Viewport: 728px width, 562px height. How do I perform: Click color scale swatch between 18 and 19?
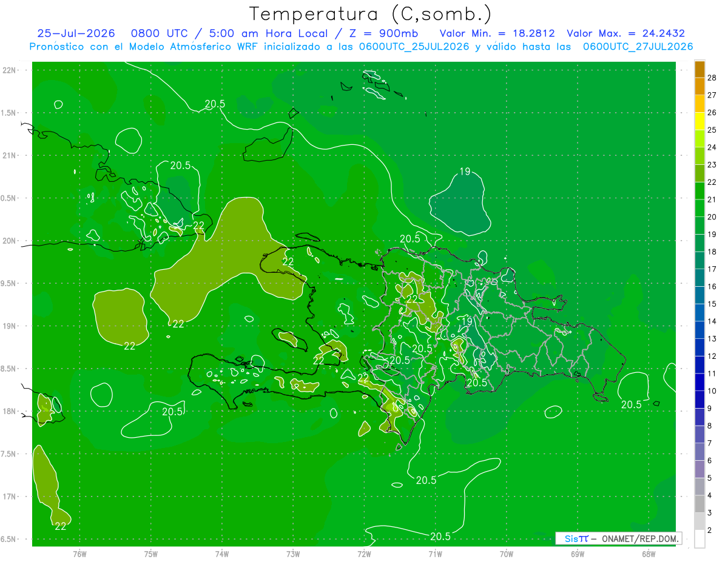pyautogui.click(x=699, y=243)
